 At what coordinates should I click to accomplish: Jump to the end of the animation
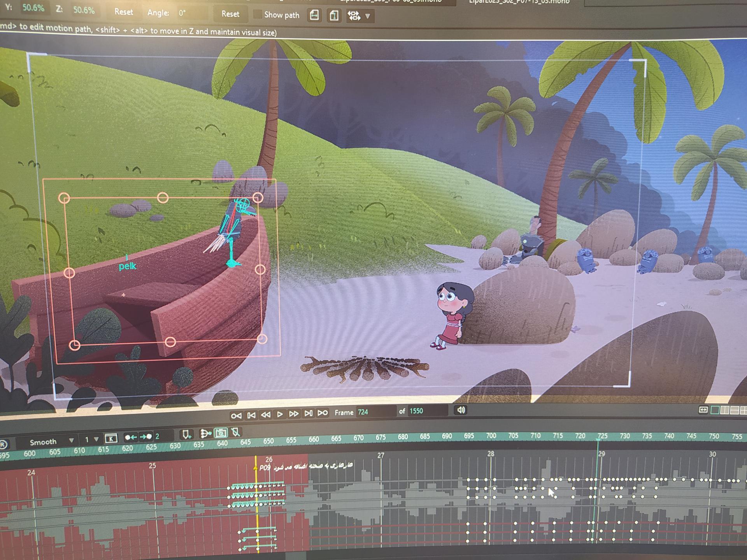click(x=323, y=413)
